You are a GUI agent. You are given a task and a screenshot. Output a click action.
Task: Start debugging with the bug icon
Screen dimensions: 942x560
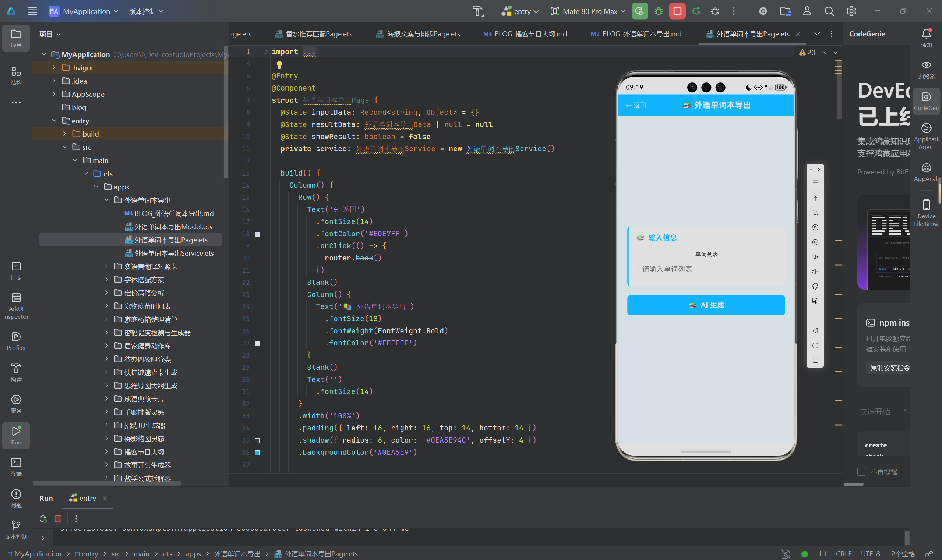tap(659, 11)
